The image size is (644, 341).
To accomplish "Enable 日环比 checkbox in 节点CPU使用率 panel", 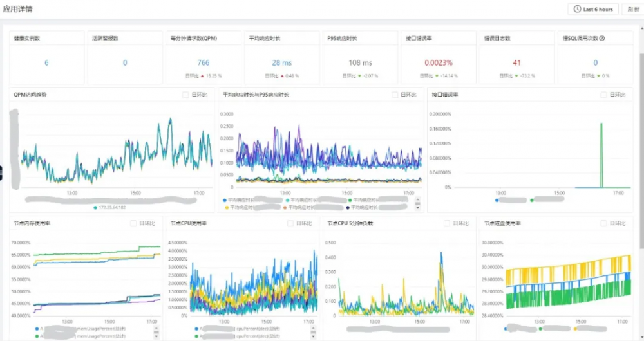I will 290,223.
